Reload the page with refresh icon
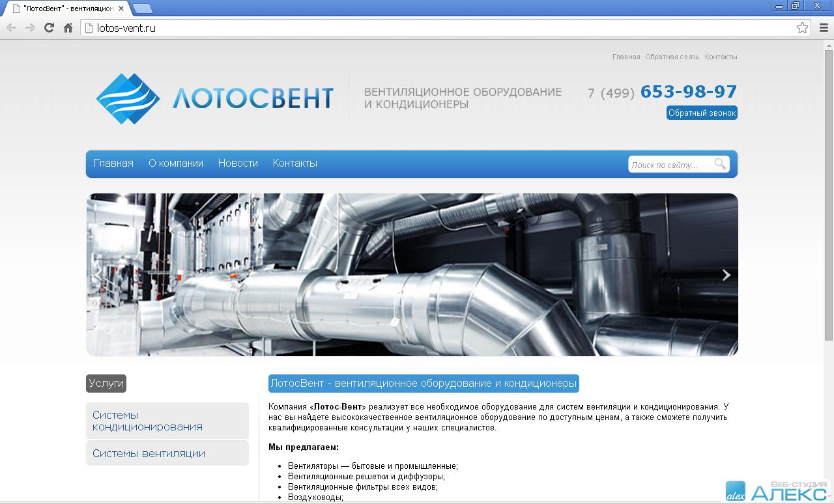 49,28
